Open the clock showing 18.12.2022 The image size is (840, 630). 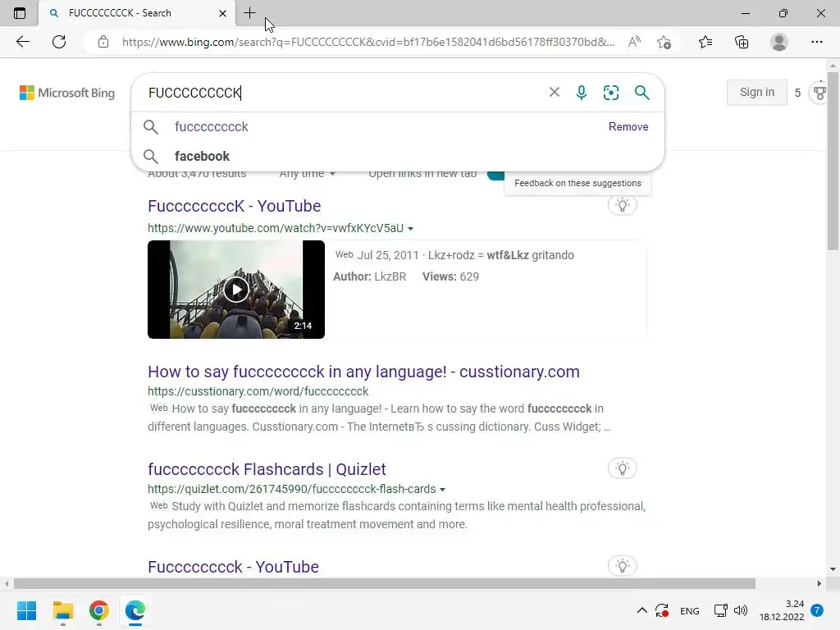782,610
